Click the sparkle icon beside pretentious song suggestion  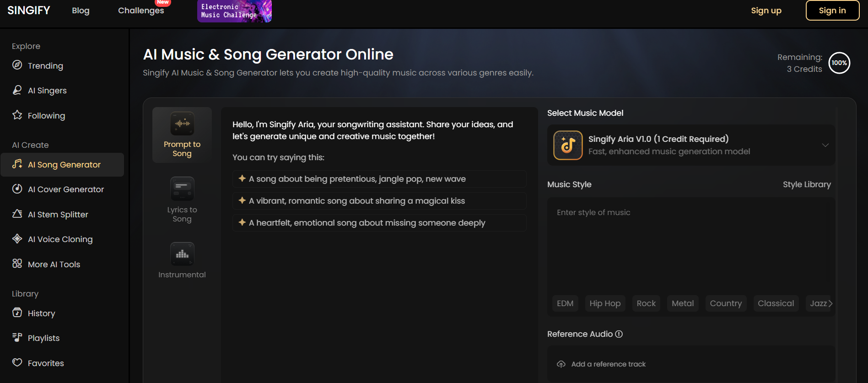pos(242,178)
